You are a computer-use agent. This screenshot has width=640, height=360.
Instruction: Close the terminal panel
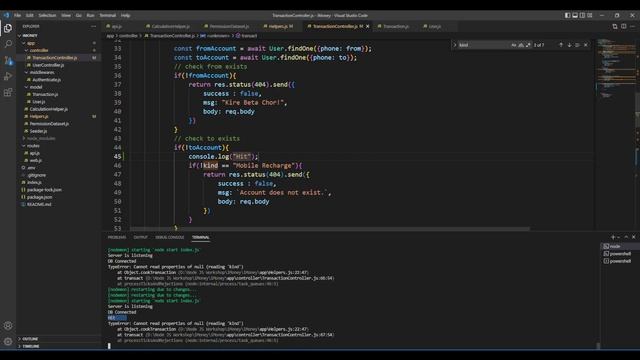coord(633,237)
